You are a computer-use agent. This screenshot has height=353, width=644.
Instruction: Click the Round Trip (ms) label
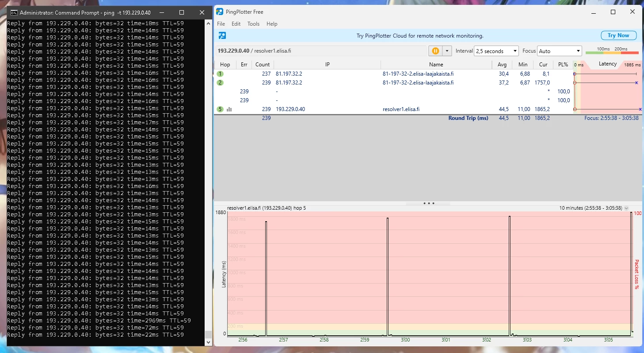[x=469, y=118]
